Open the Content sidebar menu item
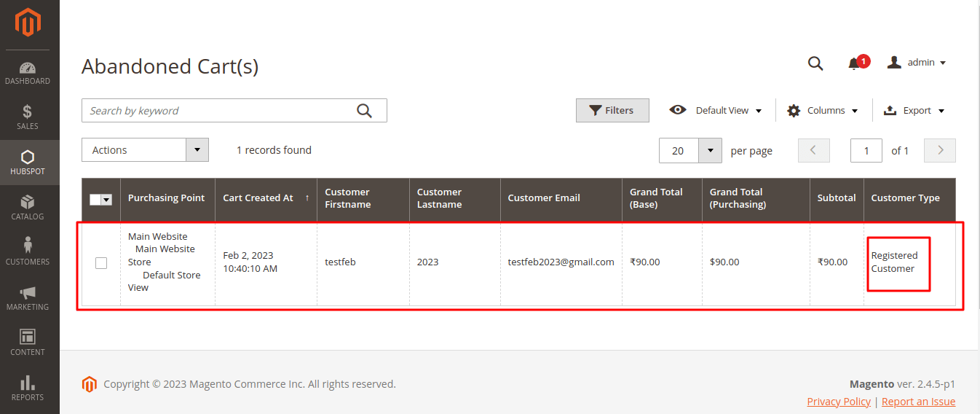Image resolution: width=980 pixels, height=414 pixels. 28,343
